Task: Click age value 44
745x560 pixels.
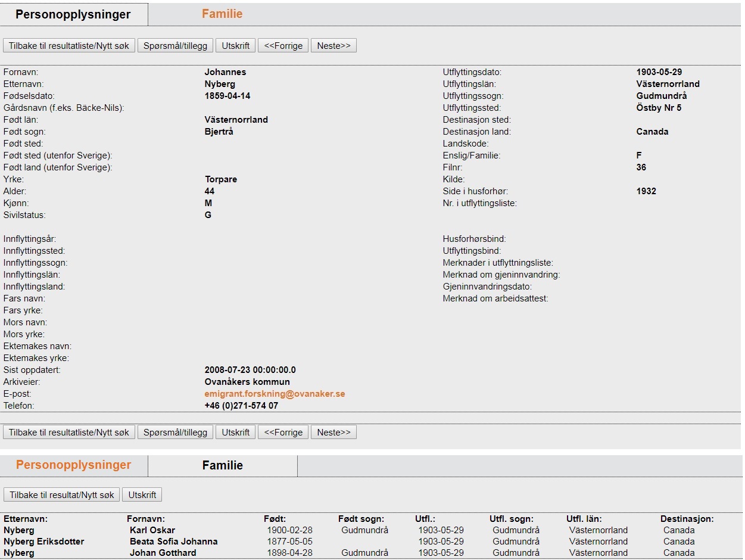Action: pyautogui.click(x=210, y=191)
